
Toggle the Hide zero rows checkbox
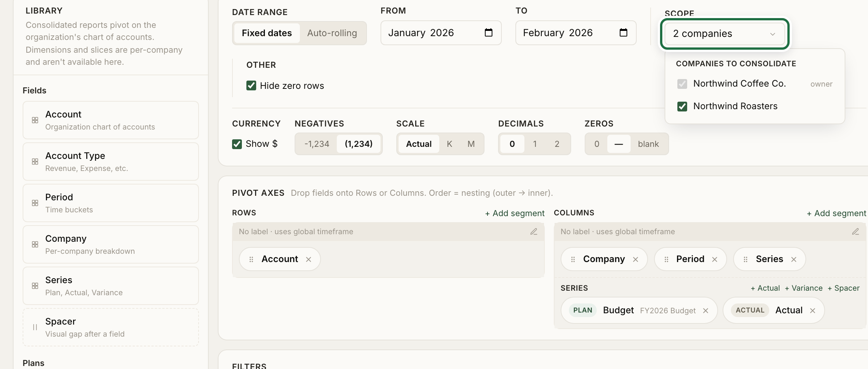[x=251, y=85]
